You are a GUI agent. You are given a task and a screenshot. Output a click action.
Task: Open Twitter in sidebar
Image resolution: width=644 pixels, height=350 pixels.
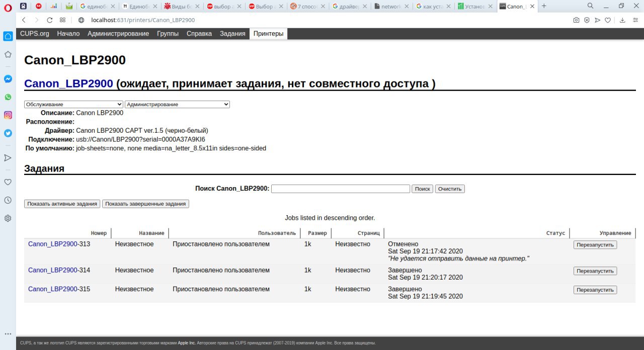click(x=8, y=133)
